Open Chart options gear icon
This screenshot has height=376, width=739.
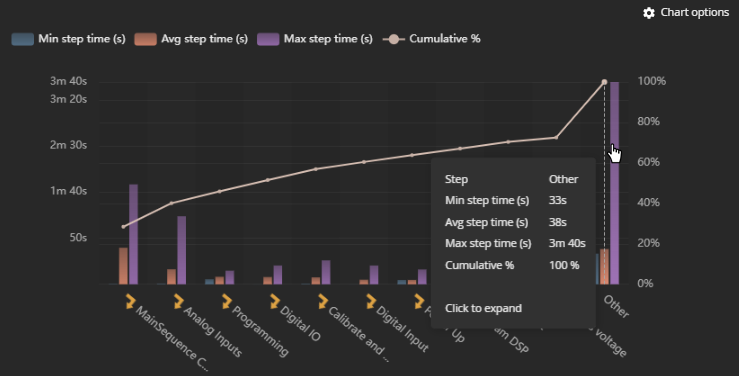649,13
